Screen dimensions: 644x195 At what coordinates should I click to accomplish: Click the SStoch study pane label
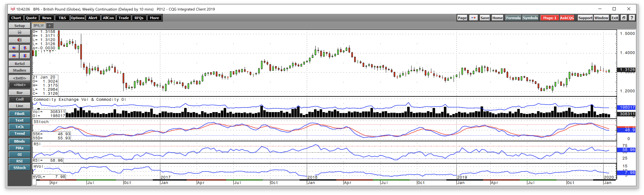tap(41, 122)
